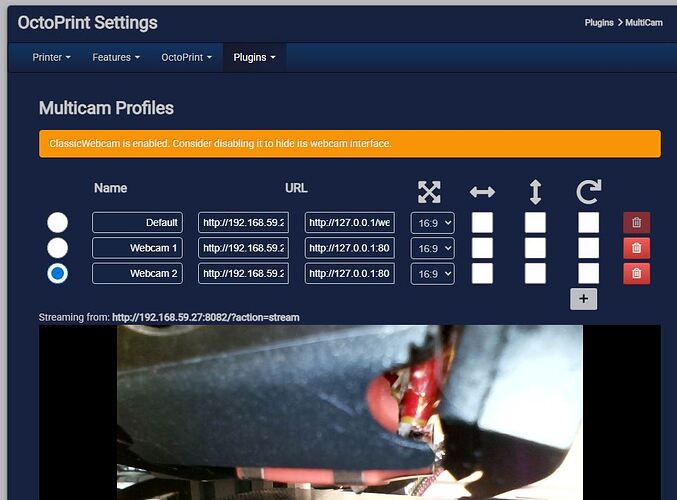This screenshot has height=500, width=677.
Task: Add a new webcam profile with plus button
Action: pos(583,298)
